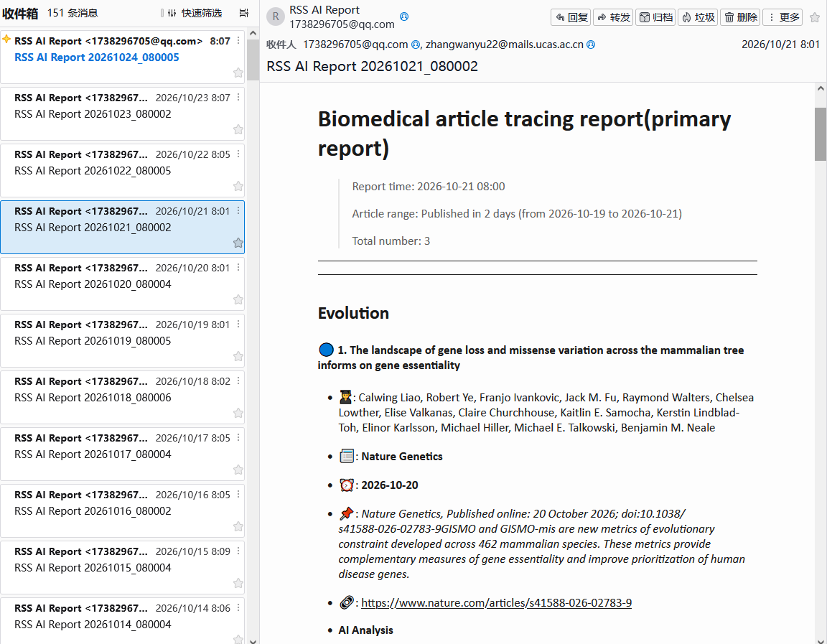Image resolution: width=827 pixels, height=644 pixels.
Task: Open the nature.com article s41588-026-02783-9 link
Action: 496,603
